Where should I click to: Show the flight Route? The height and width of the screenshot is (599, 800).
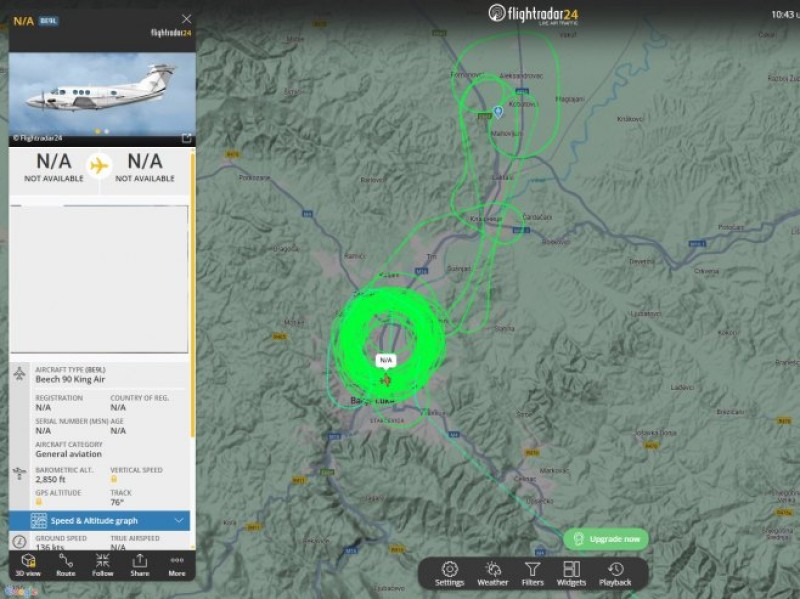(x=65, y=564)
